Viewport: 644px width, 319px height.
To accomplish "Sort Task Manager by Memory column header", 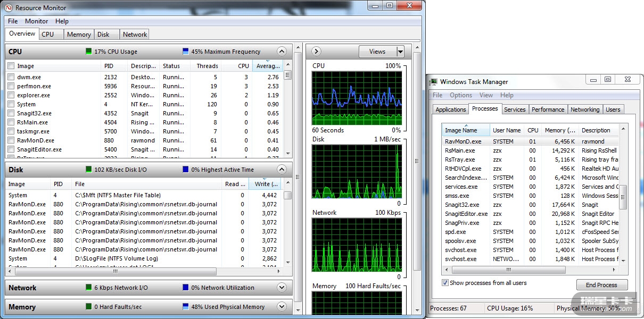I will coord(559,130).
